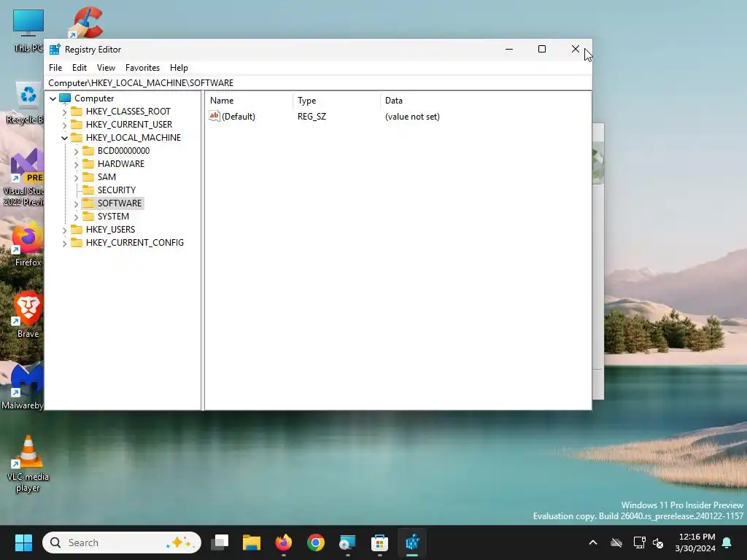Close the Registry Editor window
The height and width of the screenshot is (560, 747).
575,49
